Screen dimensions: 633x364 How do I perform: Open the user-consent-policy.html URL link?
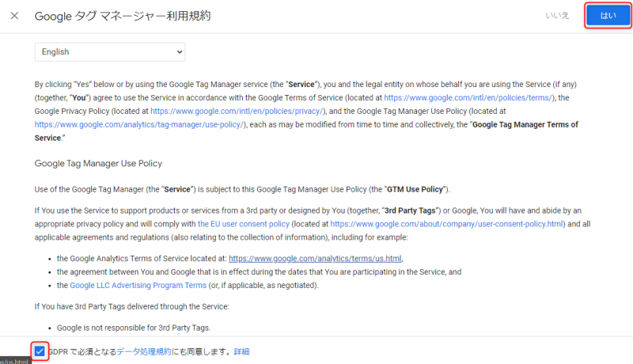(x=447, y=224)
